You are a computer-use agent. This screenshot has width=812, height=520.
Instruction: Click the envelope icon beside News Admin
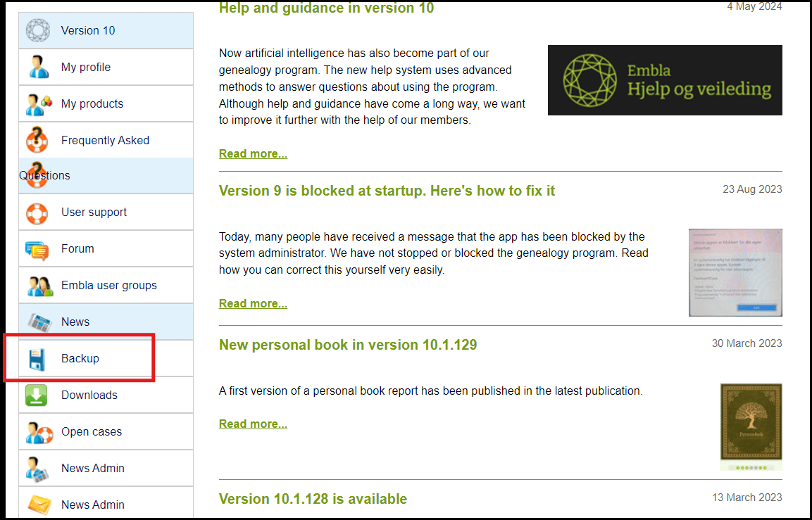coord(39,505)
